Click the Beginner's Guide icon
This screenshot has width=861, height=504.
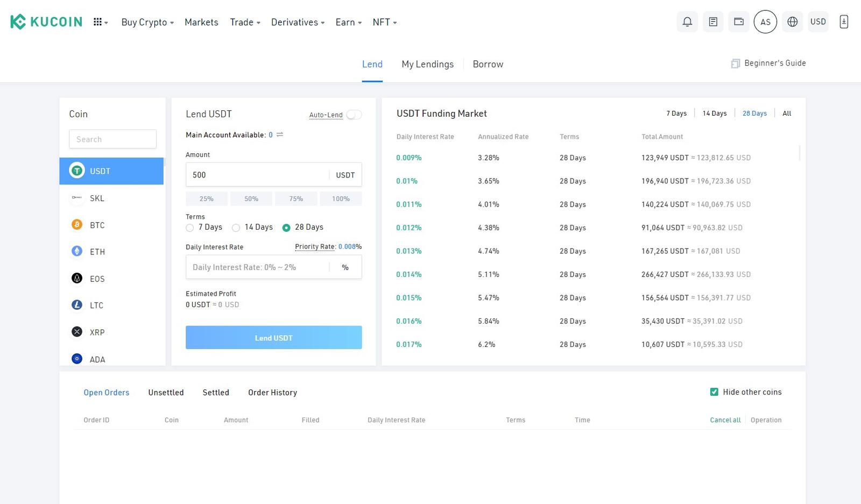(735, 63)
